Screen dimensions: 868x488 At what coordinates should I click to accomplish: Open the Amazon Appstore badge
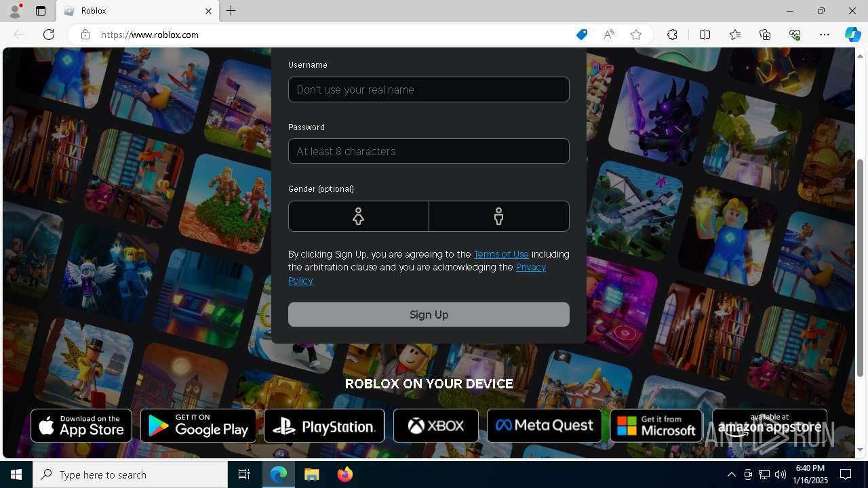click(x=770, y=426)
